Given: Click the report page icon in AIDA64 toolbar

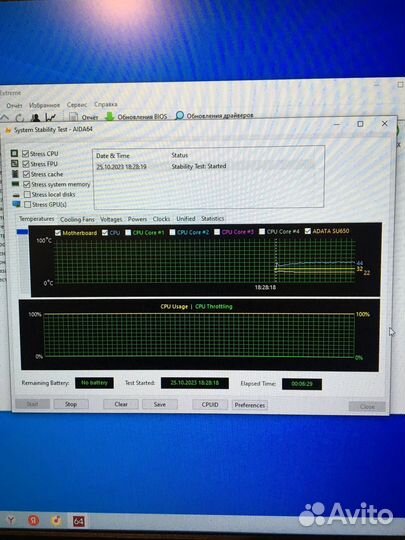Looking at the screenshot, I should 73,117.
